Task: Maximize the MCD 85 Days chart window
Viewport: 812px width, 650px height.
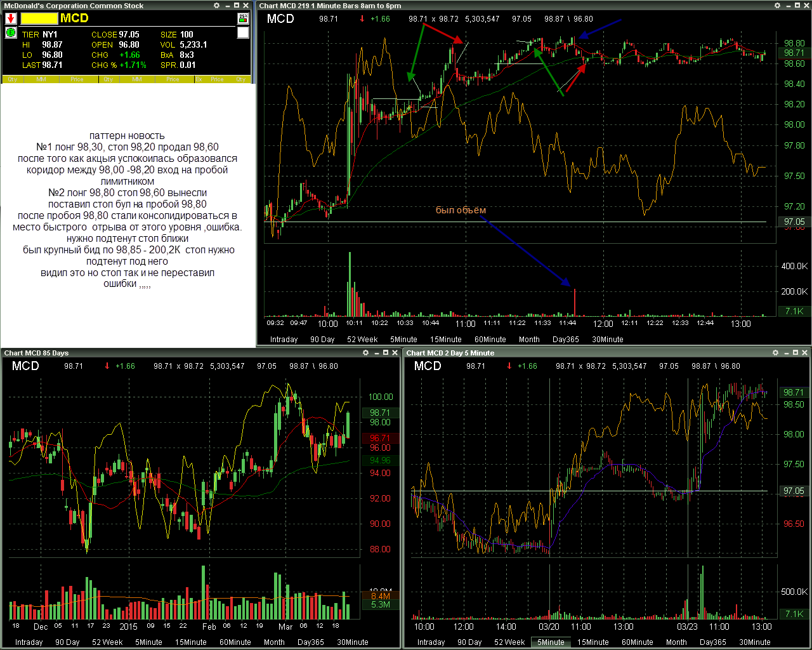Action: point(385,353)
